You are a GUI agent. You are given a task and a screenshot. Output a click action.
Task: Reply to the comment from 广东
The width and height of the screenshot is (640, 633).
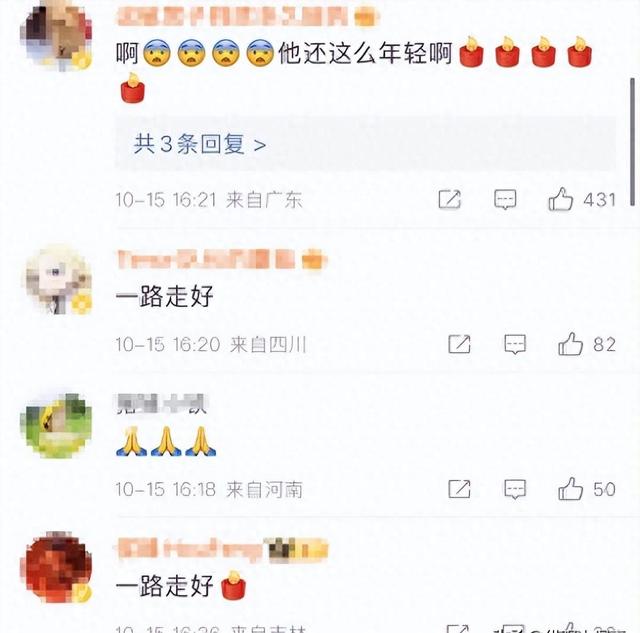pos(505,200)
